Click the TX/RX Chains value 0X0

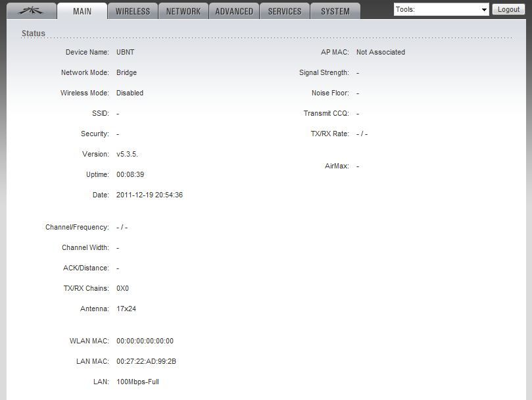[122, 288]
